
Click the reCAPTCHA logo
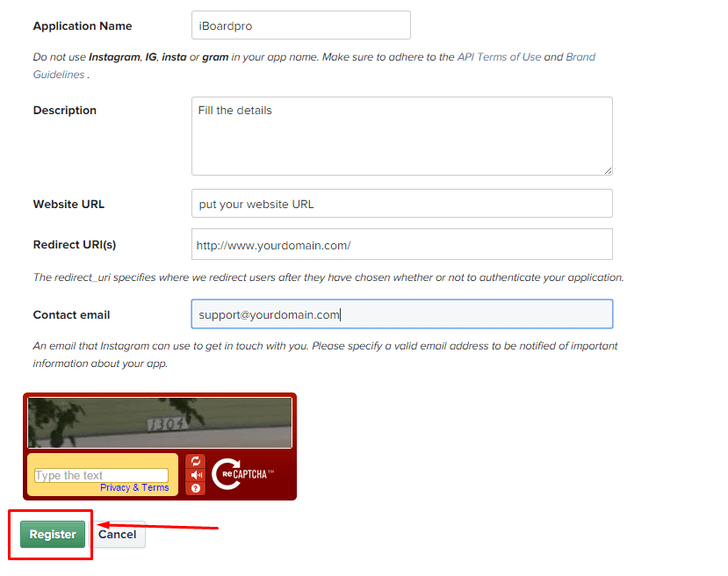click(242, 474)
